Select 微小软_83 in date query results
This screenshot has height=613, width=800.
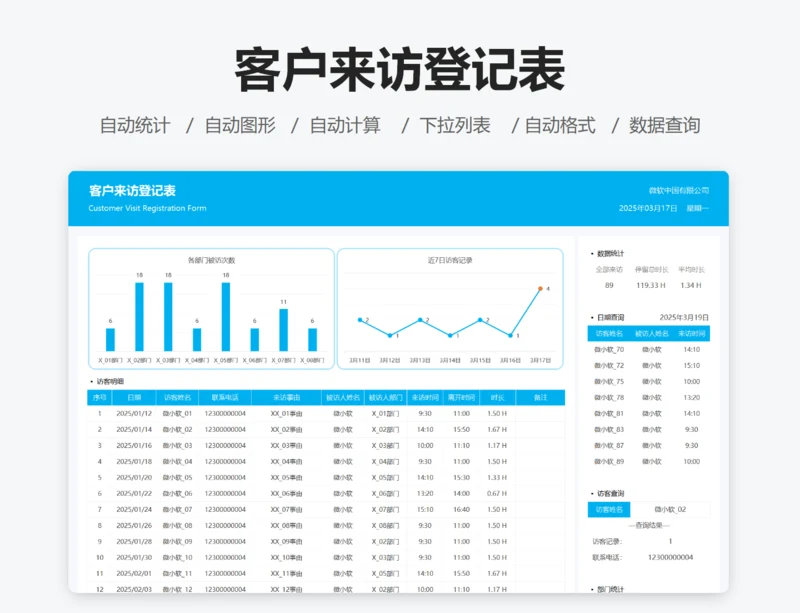point(609,430)
